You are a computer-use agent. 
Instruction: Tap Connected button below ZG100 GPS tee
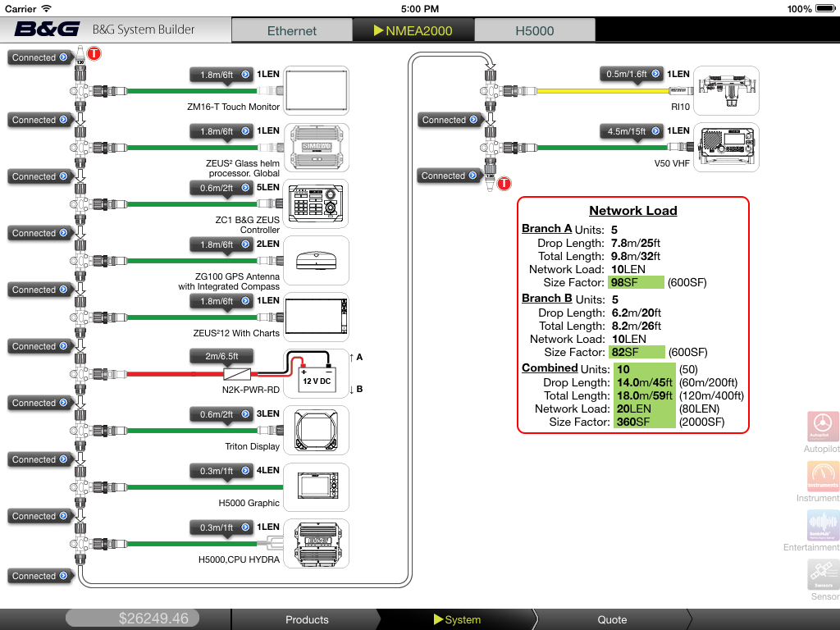click(x=40, y=290)
